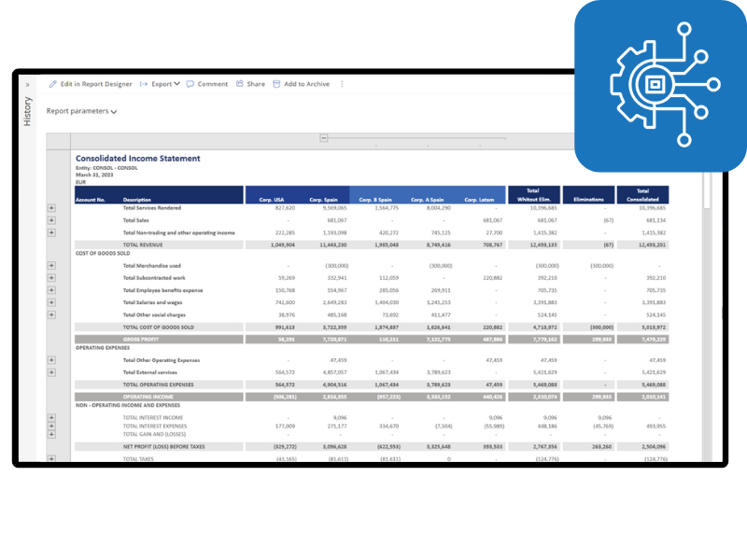747x560 pixels.
Task: Expand the Total Salaries and wages row
Action: tap(51, 302)
